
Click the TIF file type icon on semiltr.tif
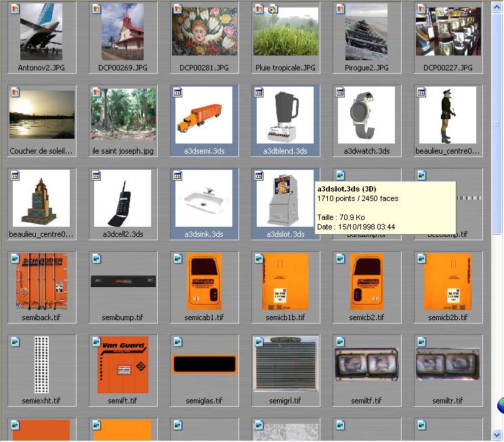pos(422,342)
